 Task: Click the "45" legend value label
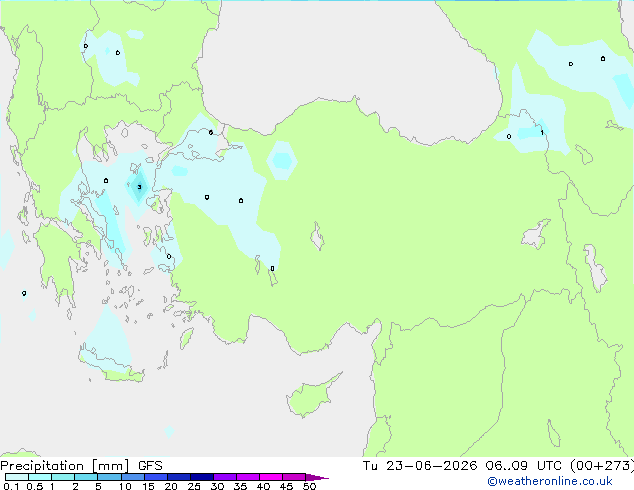pos(286,486)
